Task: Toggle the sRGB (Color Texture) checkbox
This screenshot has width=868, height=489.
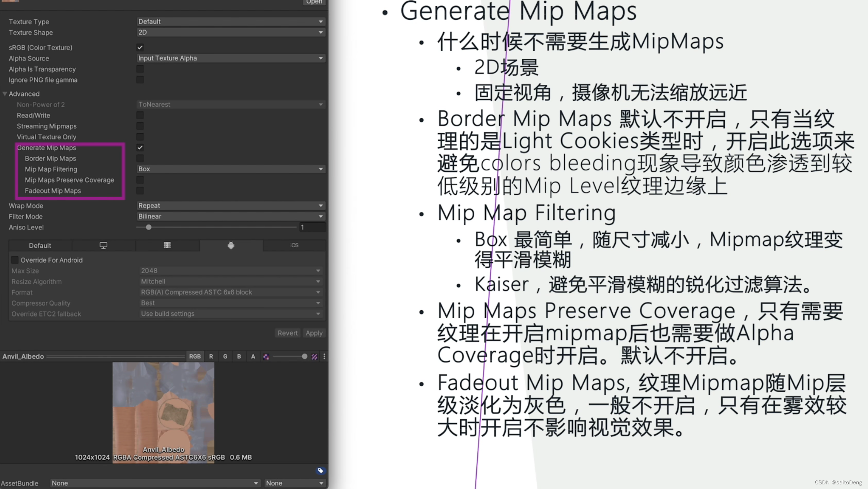Action: point(140,47)
